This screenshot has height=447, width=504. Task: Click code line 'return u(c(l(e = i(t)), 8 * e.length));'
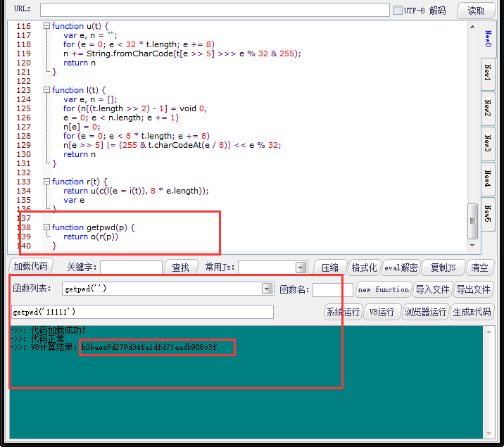pos(136,191)
